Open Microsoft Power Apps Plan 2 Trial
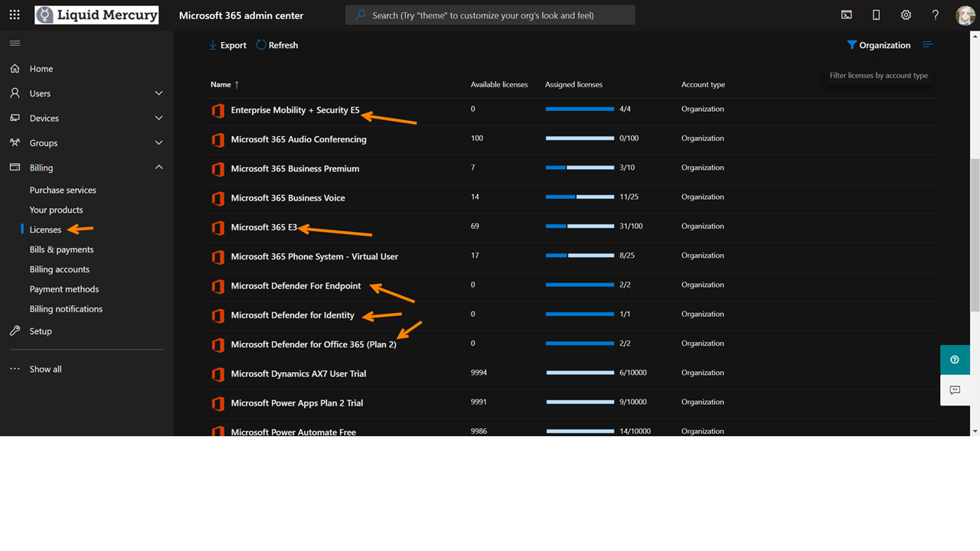980x551 pixels. click(297, 403)
